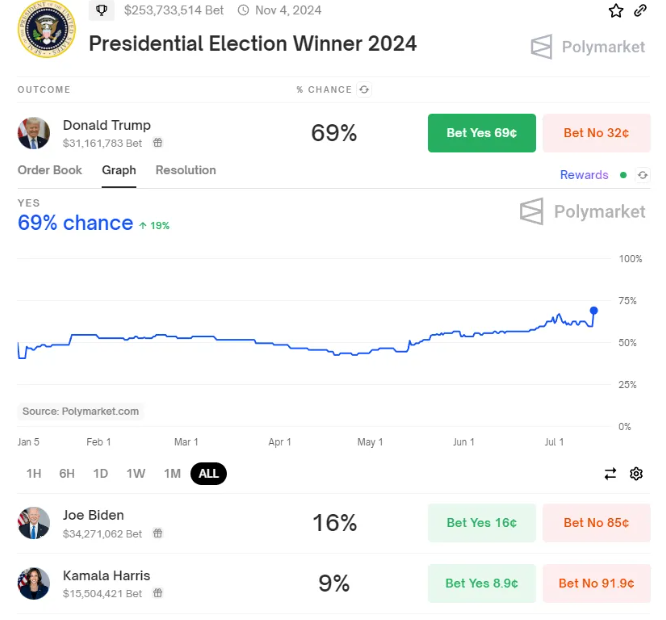This screenshot has width=666, height=620.
Task: Switch to the Order Book tab
Action: [x=50, y=170]
